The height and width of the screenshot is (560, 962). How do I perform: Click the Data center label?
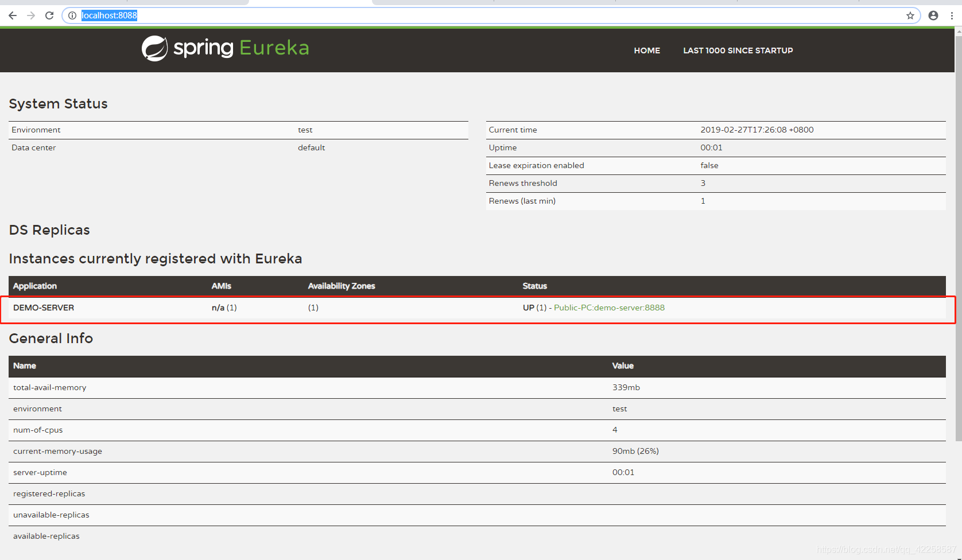pos(34,148)
